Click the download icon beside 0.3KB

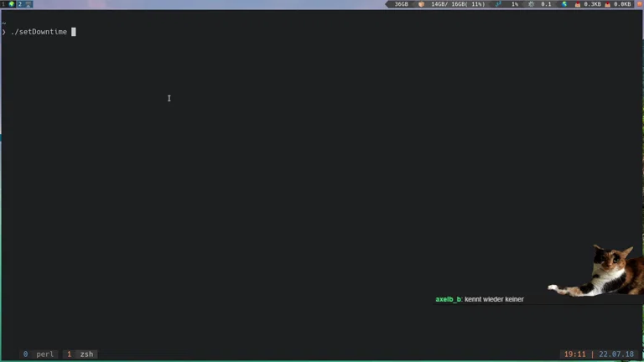click(578, 4)
